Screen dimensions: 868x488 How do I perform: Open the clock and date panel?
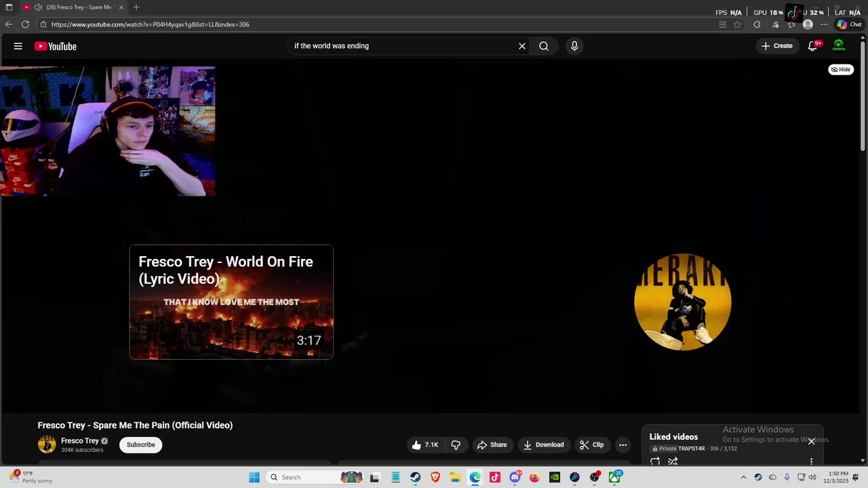(x=835, y=477)
